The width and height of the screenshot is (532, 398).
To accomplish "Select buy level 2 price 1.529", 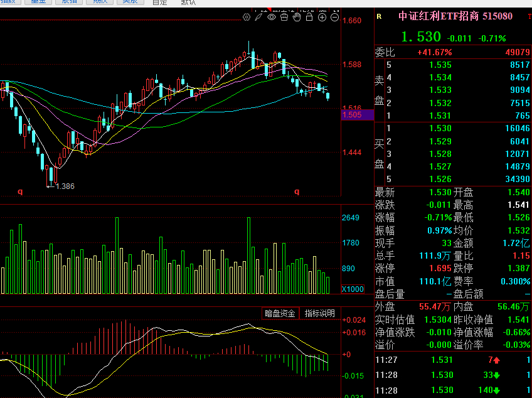I will (x=440, y=141).
